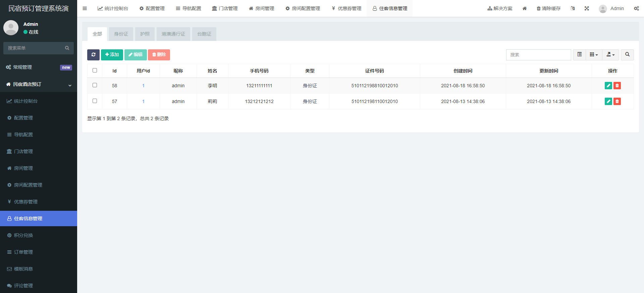Click the fullscreen icon in top bar
This screenshot has width=644, height=293.
pos(587,8)
